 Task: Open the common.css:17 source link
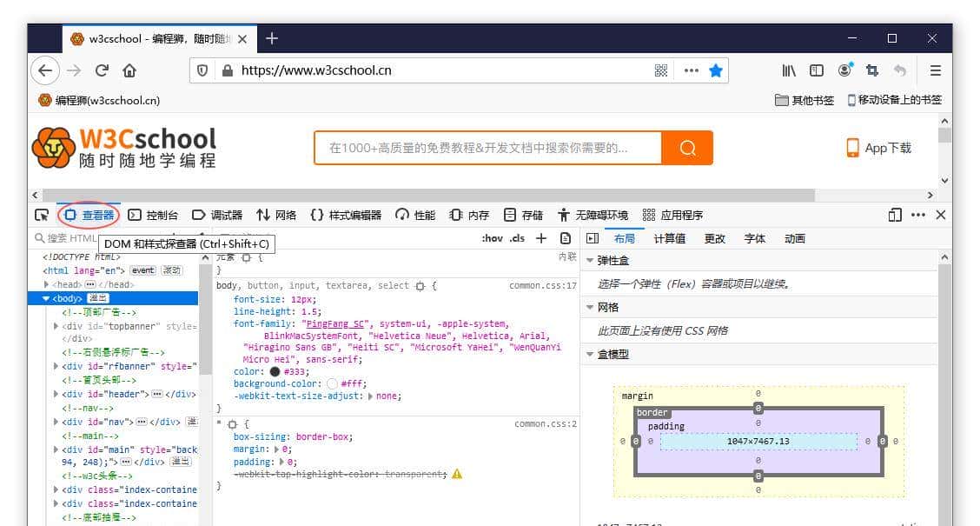543,285
